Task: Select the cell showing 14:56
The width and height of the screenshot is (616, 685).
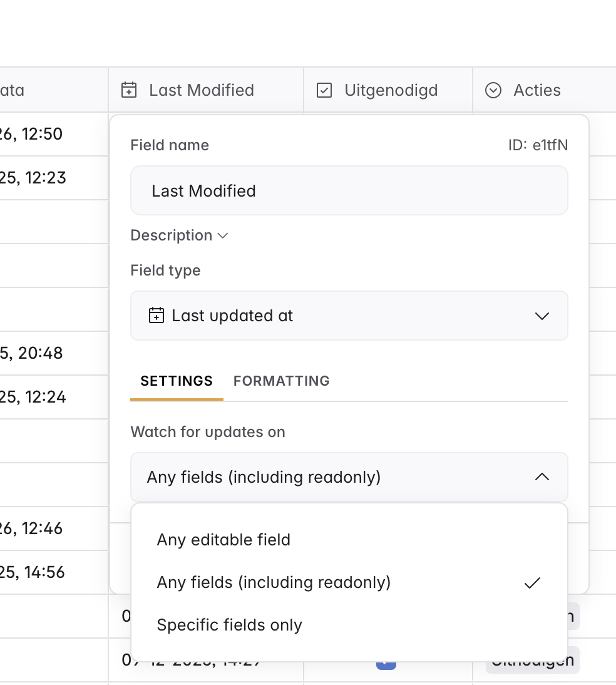Action: point(38,572)
